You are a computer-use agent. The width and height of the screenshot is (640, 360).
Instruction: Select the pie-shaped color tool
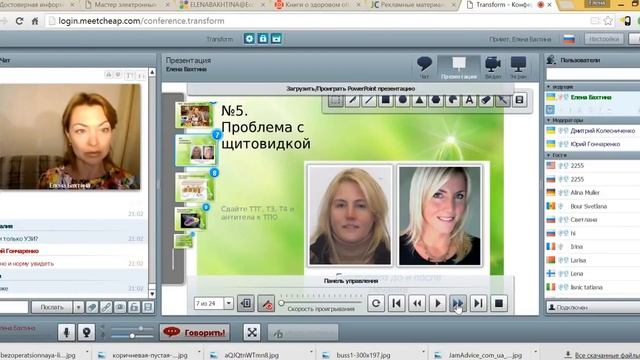[x=453, y=100]
